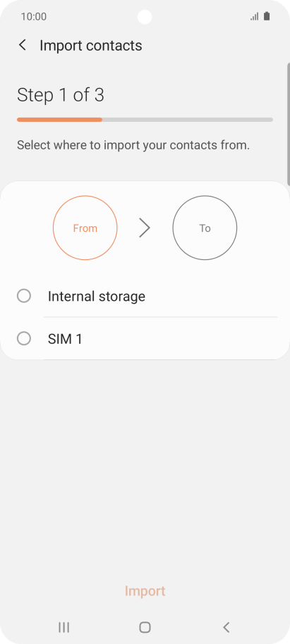The height and width of the screenshot is (644, 290).
Task: Tap the Internal storage label
Action: [x=97, y=296]
